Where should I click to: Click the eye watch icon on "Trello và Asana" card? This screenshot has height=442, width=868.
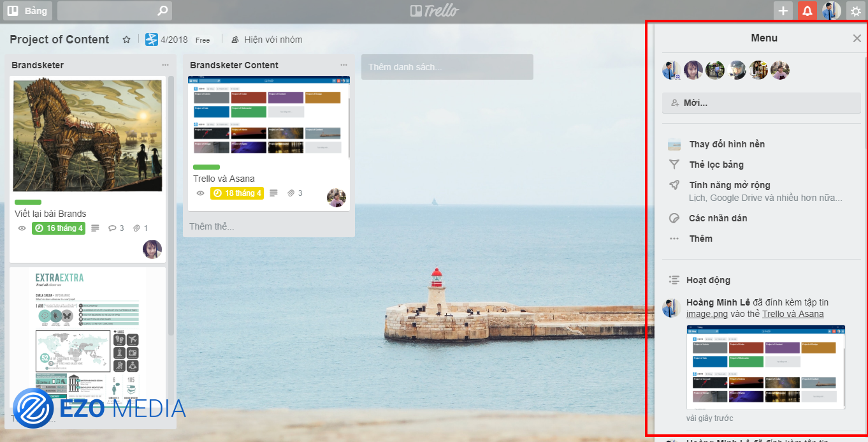point(201,193)
